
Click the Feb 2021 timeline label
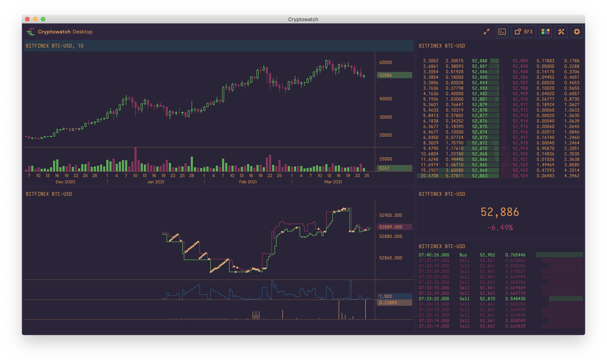point(248,182)
